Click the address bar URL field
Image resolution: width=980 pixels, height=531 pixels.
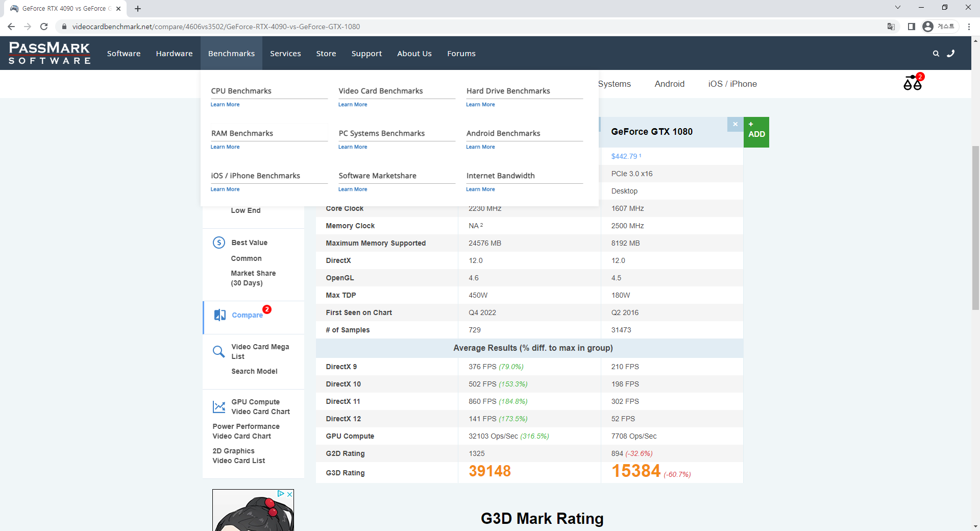[470, 27]
